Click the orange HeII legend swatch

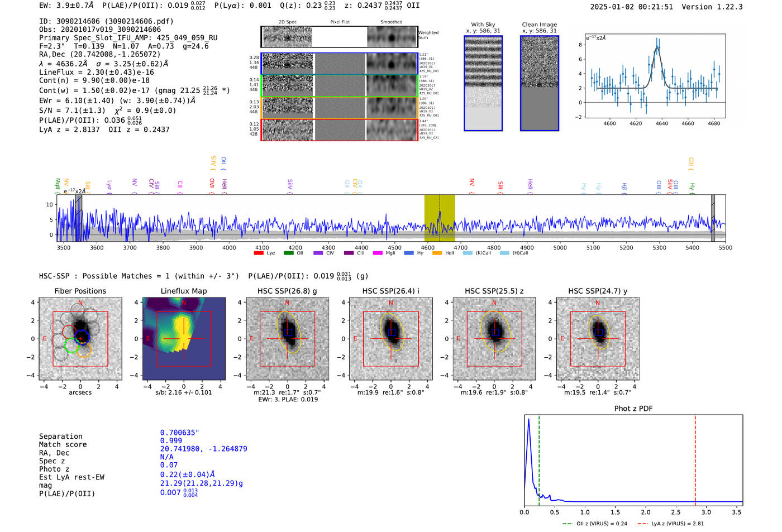click(x=437, y=253)
